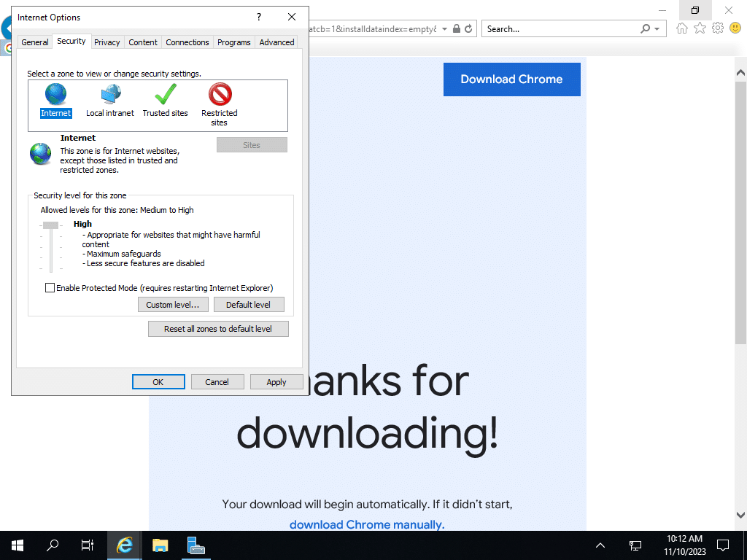Click 'Allowed levels for this zone' text
This screenshot has width=747, height=560.
(x=117, y=210)
